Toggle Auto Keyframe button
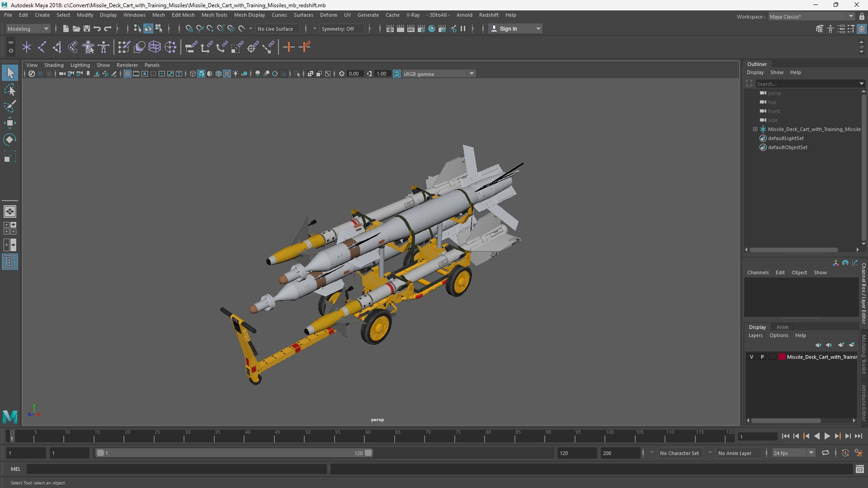 pos(845,453)
